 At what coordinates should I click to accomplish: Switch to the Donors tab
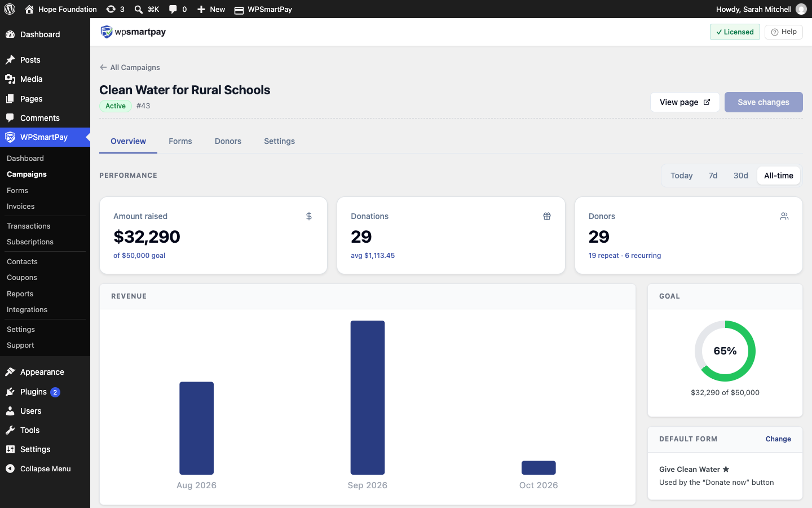pos(228,141)
